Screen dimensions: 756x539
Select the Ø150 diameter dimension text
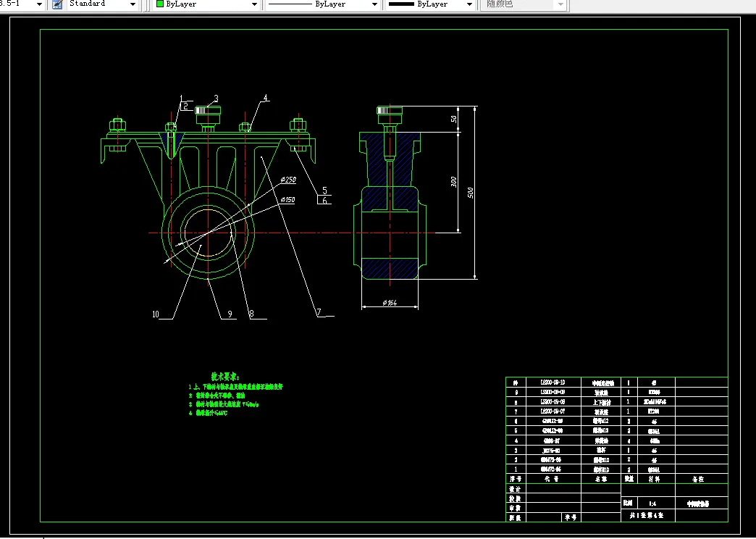click(x=288, y=199)
